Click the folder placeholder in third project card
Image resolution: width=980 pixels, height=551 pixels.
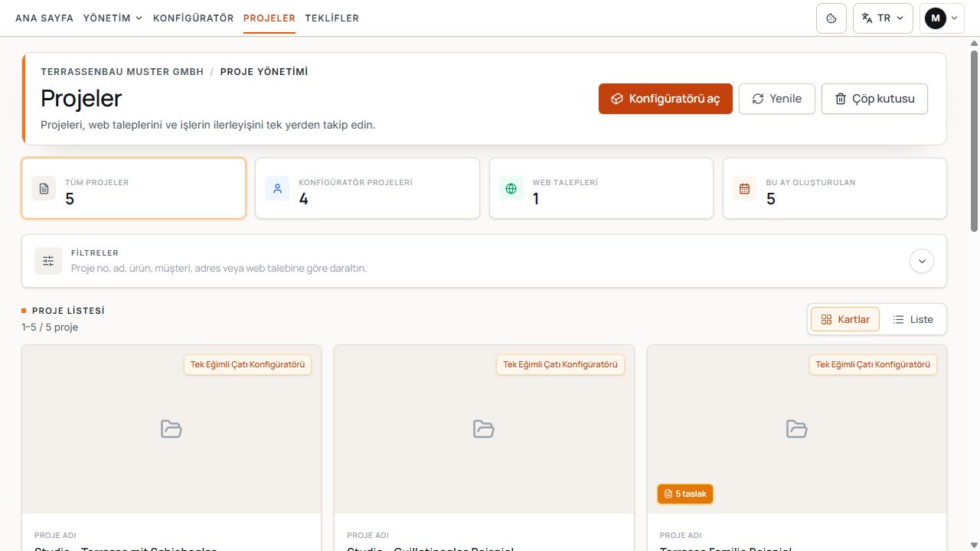[797, 429]
